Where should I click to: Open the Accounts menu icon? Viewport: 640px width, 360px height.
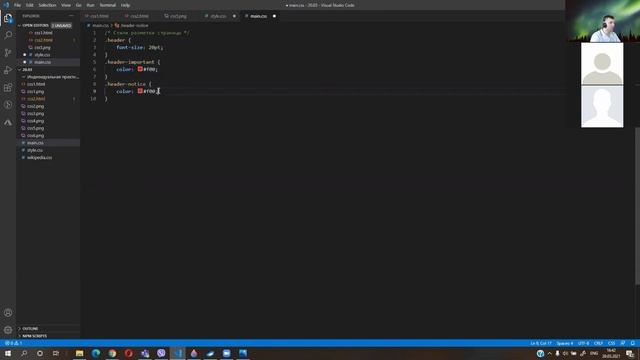point(8,313)
